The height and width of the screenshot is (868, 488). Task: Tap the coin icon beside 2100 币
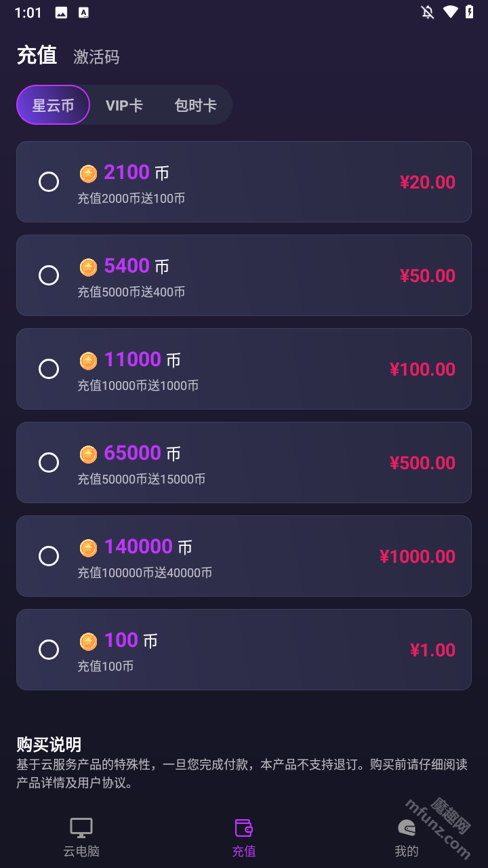88,174
